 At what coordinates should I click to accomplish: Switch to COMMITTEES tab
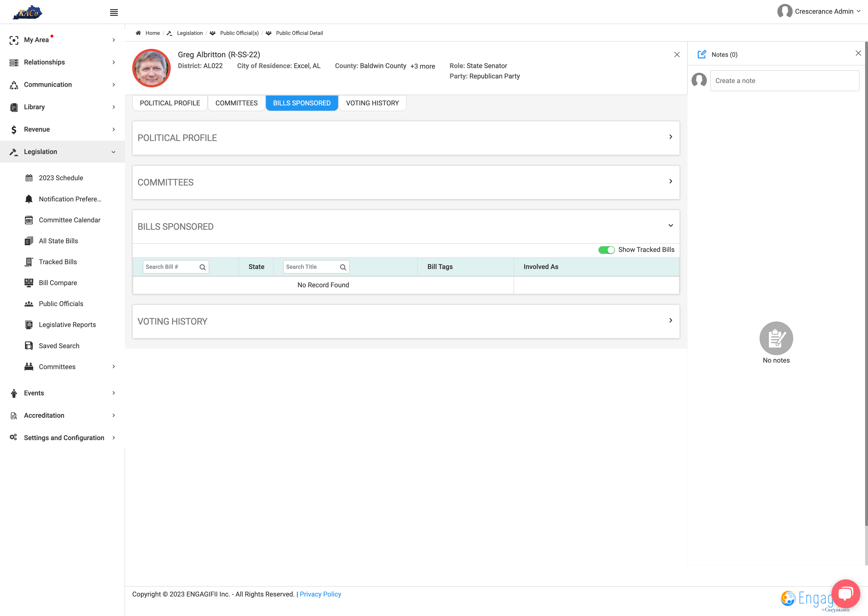237,103
